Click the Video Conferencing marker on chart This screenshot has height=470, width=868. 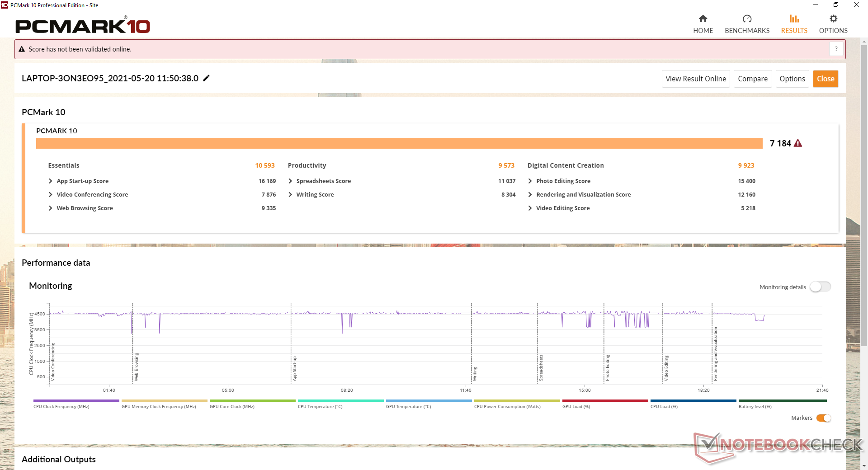click(53, 362)
